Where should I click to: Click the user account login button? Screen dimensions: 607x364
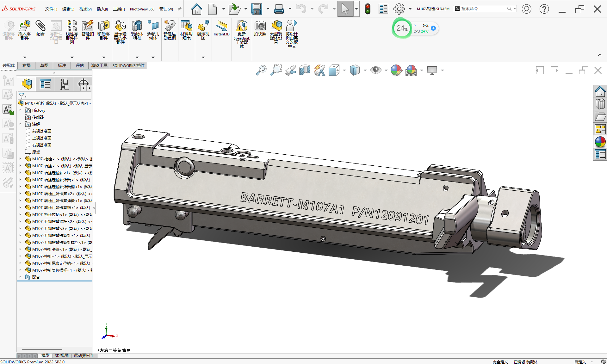pyautogui.click(x=526, y=9)
